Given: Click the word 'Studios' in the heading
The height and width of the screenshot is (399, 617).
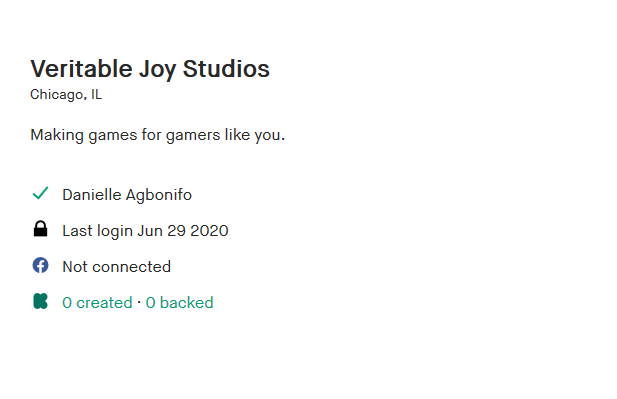Looking at the screenshot, I should pyautogui.click(x=226, y=69).
